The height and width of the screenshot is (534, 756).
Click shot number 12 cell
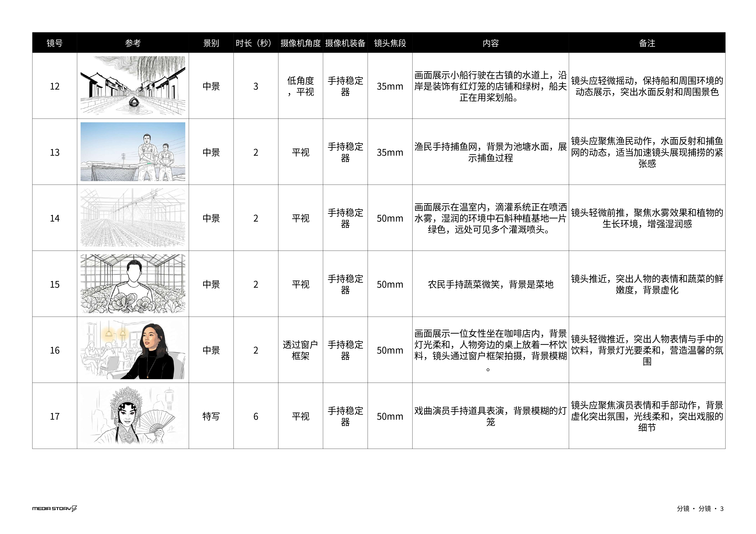coord(55,86)
